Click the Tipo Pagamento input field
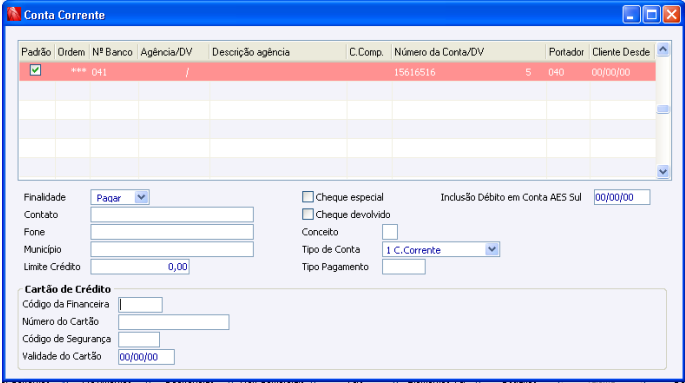 coord(404,267)
